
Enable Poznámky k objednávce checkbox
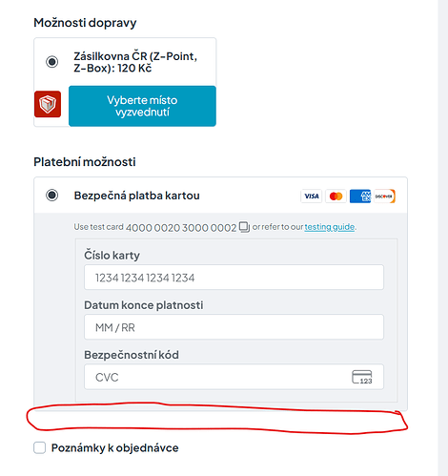pyautogui.click(x=40, y=447)
